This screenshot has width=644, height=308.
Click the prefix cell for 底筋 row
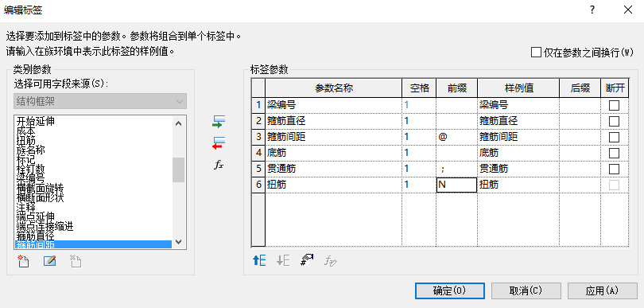pyautogui.click(x=456, y=153)
